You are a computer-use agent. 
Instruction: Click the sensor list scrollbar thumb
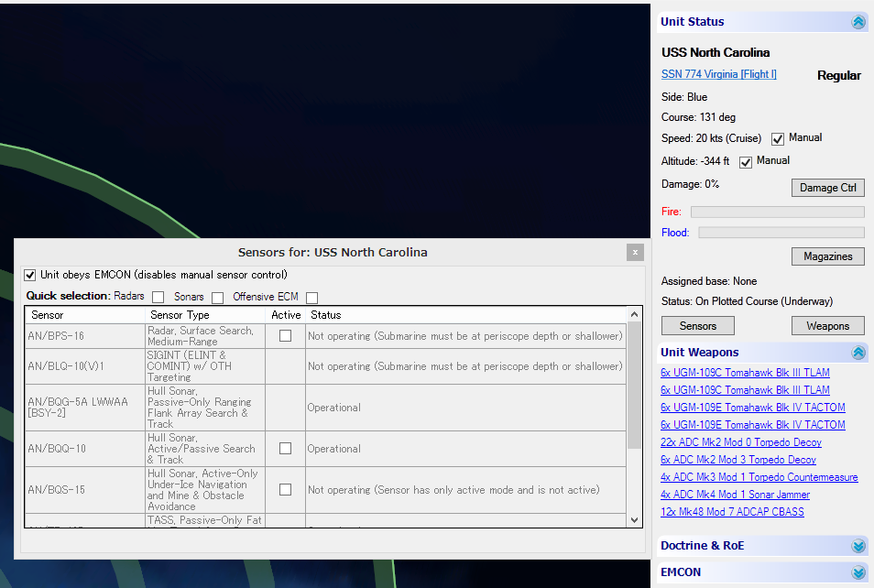point(634,385)
